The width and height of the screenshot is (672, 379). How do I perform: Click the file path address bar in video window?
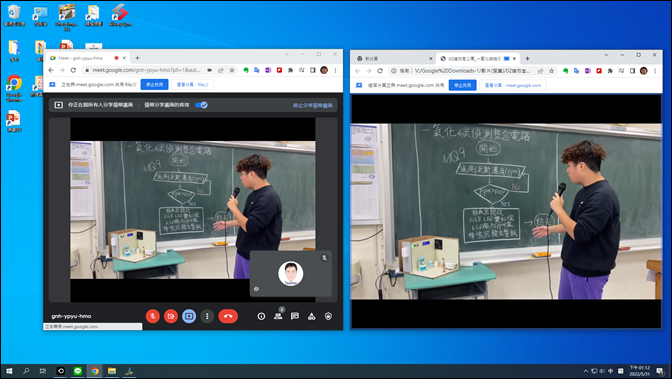point(471,71)
